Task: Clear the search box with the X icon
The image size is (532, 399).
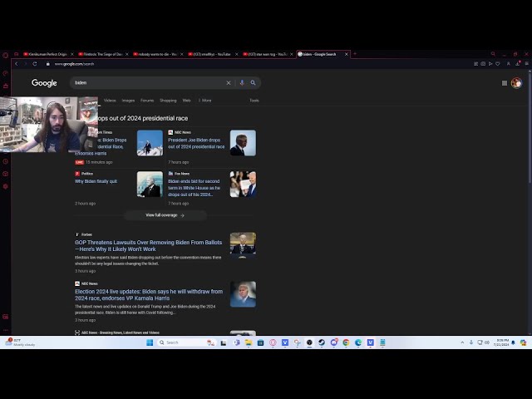Action: 229,83
